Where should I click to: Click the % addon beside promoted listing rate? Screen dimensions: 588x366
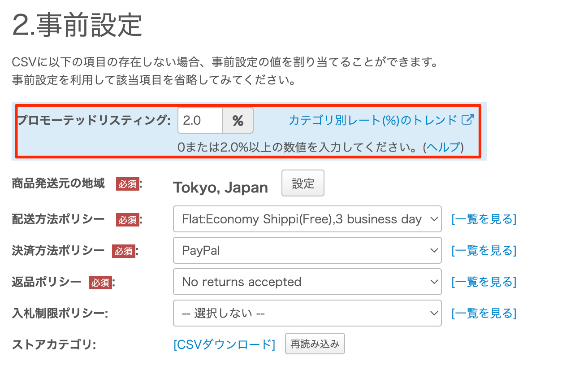tap(238, 120)
